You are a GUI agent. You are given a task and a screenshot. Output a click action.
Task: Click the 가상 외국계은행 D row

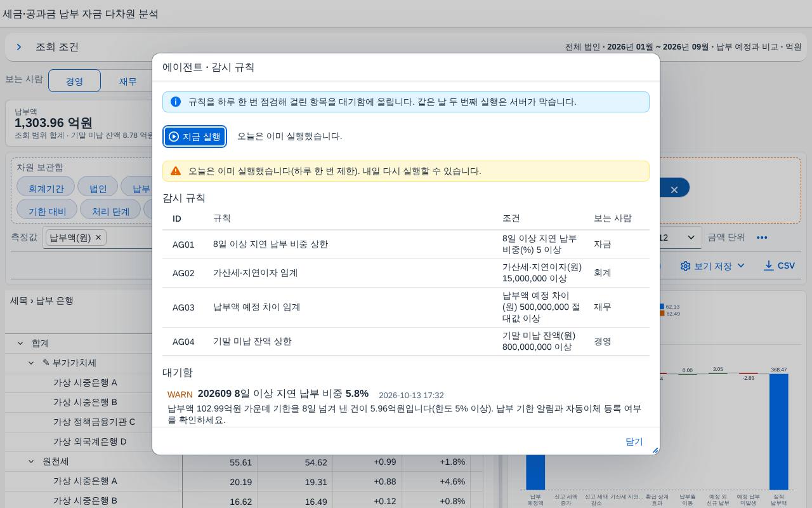pos(94,442)
